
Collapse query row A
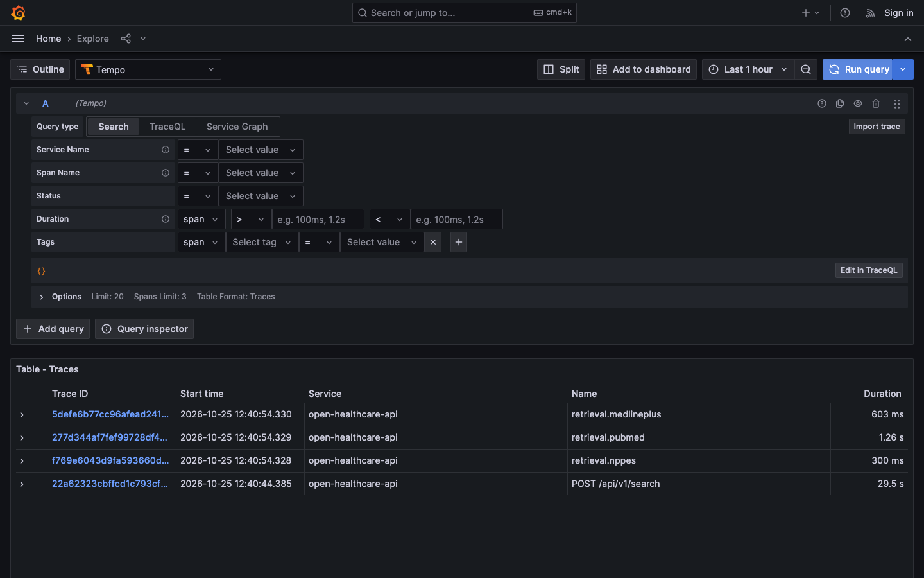coord(26,103)
